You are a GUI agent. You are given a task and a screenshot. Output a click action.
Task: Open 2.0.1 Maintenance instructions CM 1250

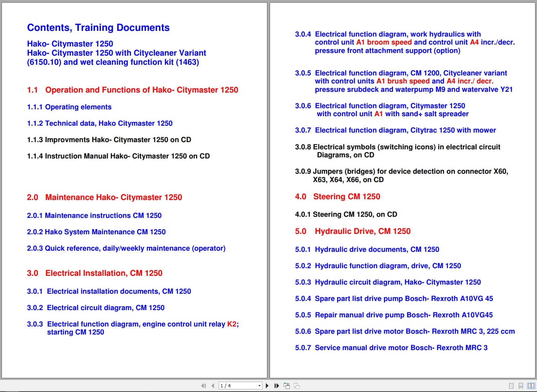pos(94,216)
